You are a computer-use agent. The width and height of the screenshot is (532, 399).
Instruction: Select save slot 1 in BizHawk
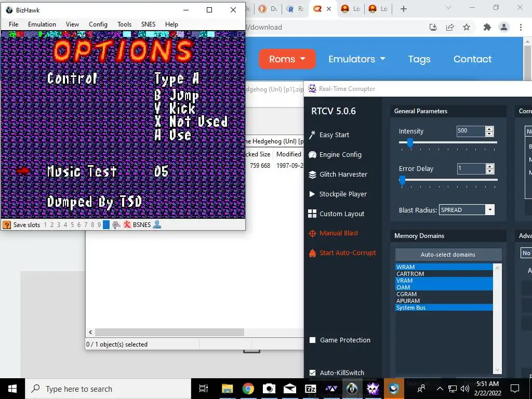tap(45, 224)
